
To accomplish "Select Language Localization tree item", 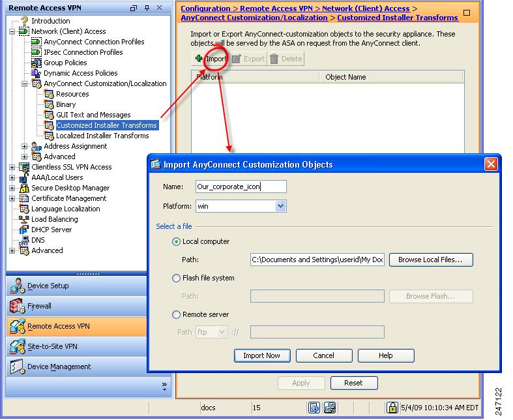I will (66, 209).
